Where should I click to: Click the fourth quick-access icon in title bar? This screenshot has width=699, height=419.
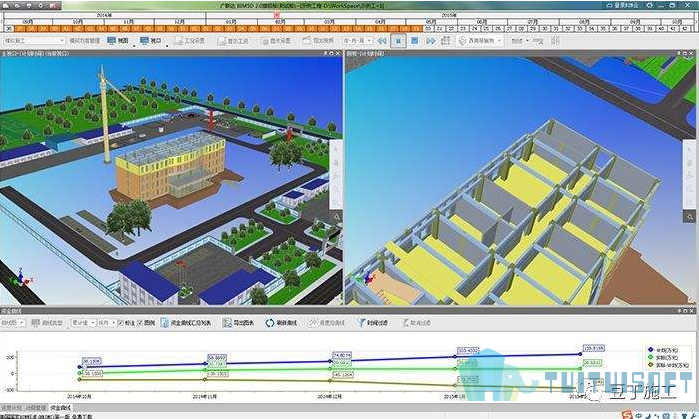coord(41,5)
